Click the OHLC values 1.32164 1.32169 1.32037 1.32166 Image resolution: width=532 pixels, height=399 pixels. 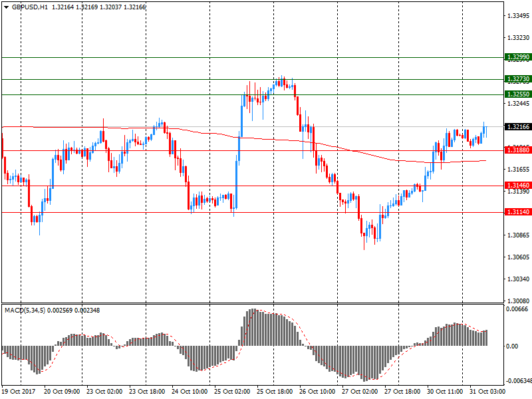click(x=98, y=7)
